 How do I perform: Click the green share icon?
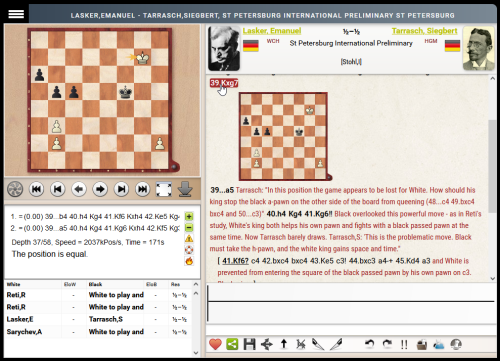click(x=232, y=344)
